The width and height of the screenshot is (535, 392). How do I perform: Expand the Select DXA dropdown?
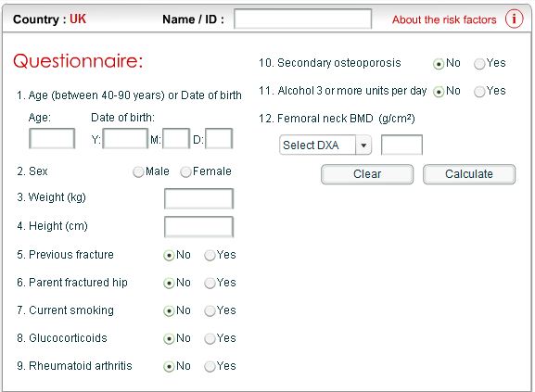click(x=325, y=145)
